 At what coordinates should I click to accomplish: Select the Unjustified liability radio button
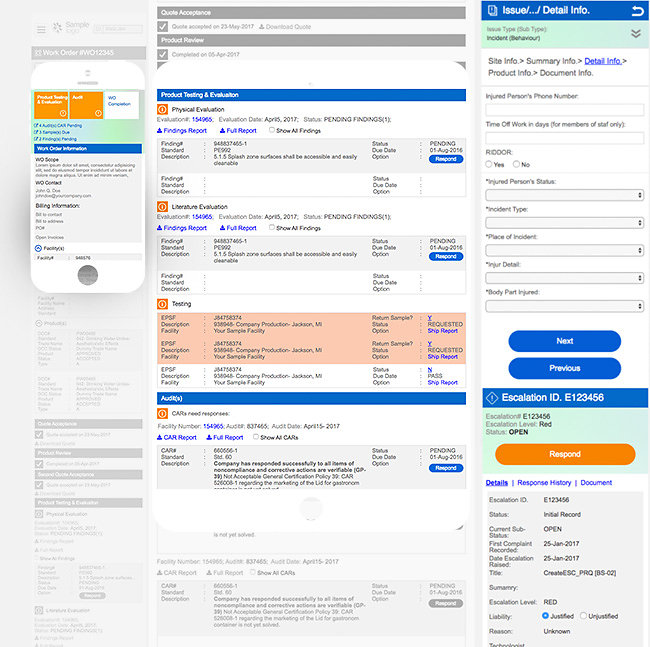pyautogui.click(x=583, y=616)
